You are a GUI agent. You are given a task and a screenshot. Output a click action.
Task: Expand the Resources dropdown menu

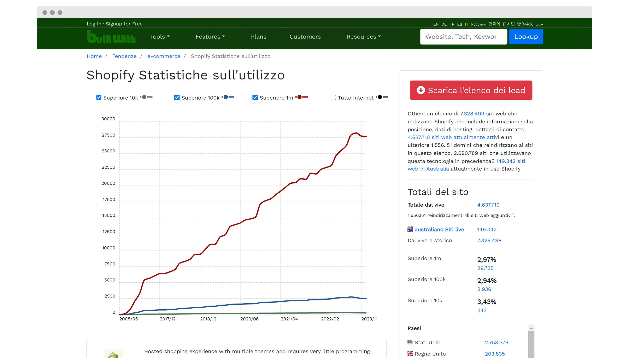tap(364, 37)
